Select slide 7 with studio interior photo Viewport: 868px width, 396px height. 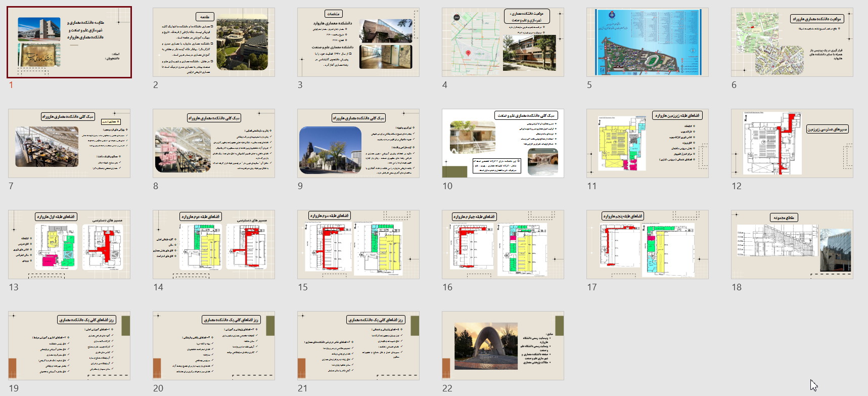69,144
